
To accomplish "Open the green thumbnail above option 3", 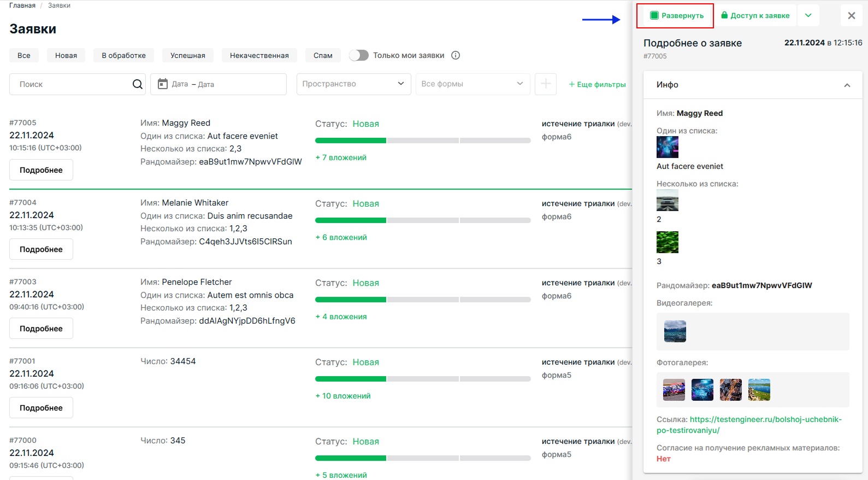I will (668, 242).
